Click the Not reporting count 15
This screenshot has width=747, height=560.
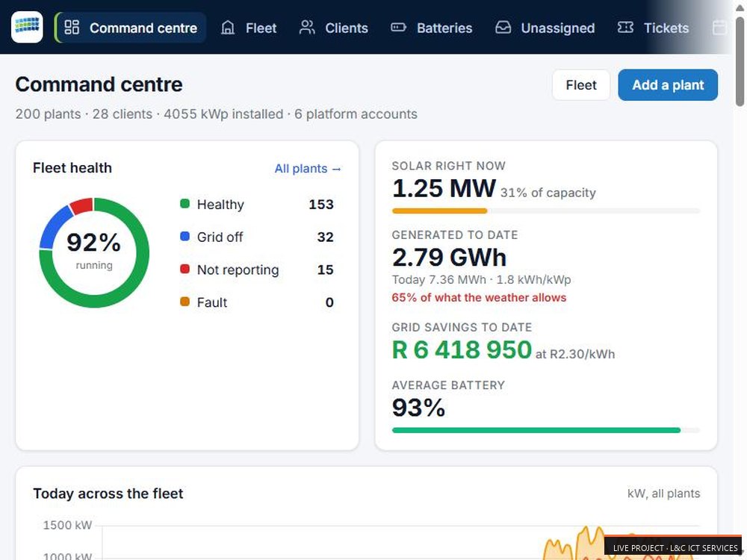326,270
